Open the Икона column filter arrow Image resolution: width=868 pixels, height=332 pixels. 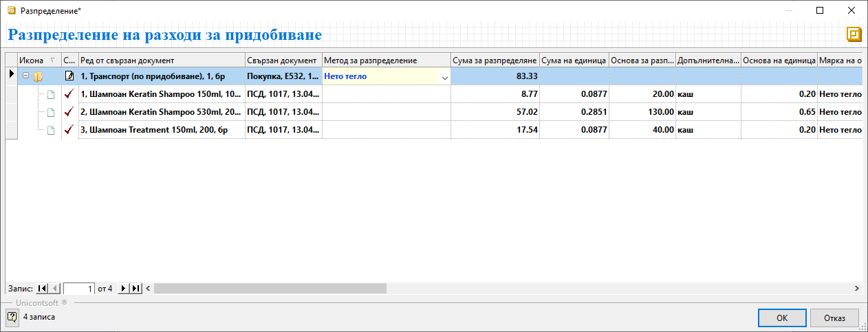coord(54,60)
